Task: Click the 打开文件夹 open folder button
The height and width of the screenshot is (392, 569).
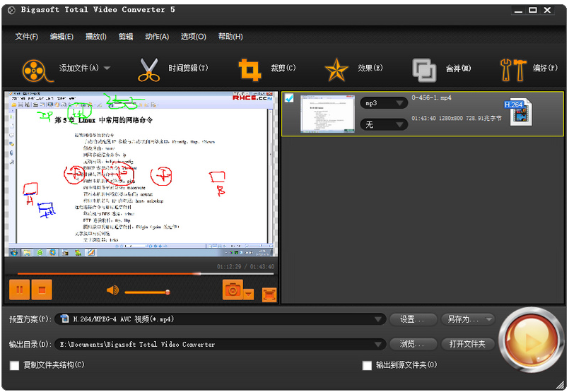Action: 468,344
